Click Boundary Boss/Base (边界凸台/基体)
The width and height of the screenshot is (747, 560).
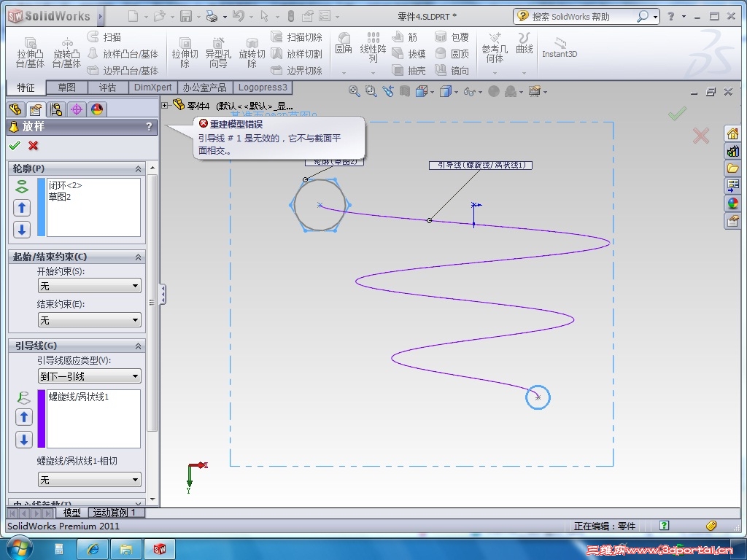123,71
